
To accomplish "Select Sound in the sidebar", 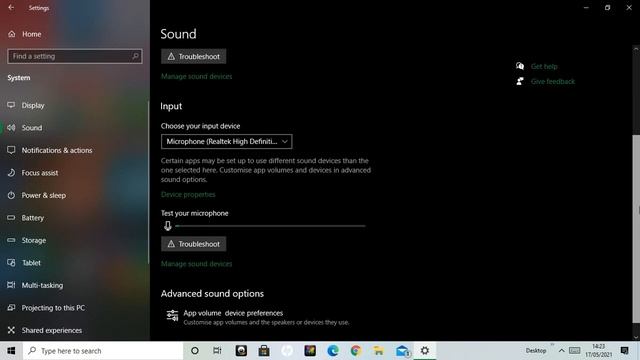I will pyautogui.click(x=31, y=128).
